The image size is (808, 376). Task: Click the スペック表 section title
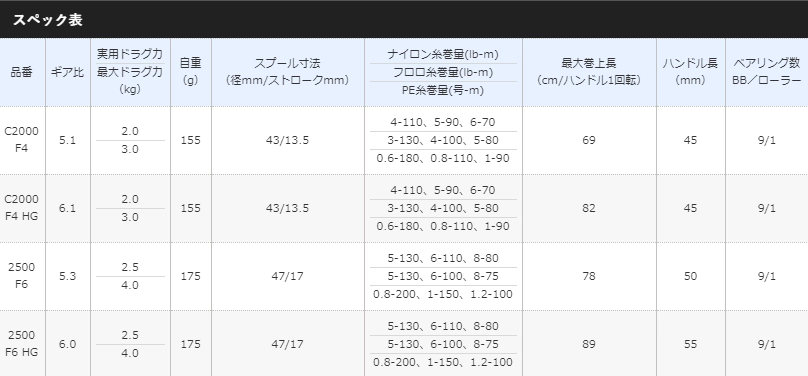click(47, 20)
